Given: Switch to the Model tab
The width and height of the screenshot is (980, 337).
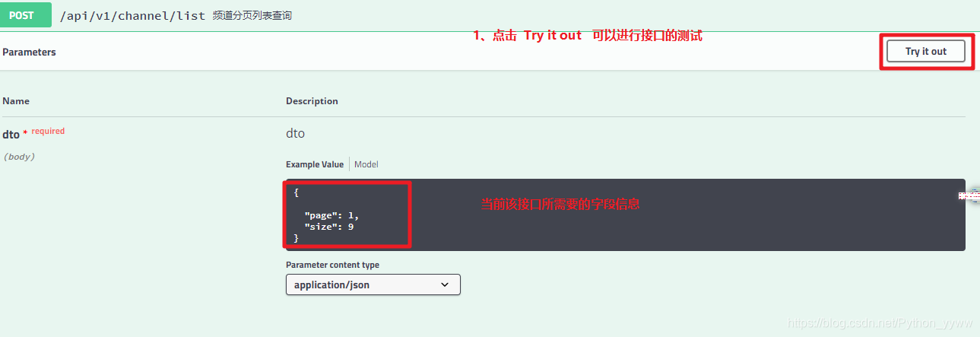Looking at the screenshot, I should [366, 164].
